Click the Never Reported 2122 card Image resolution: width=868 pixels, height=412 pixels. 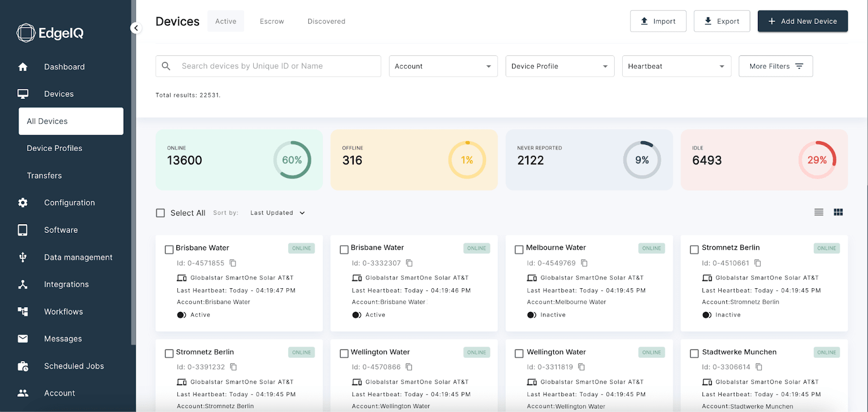tap(589, 160)
